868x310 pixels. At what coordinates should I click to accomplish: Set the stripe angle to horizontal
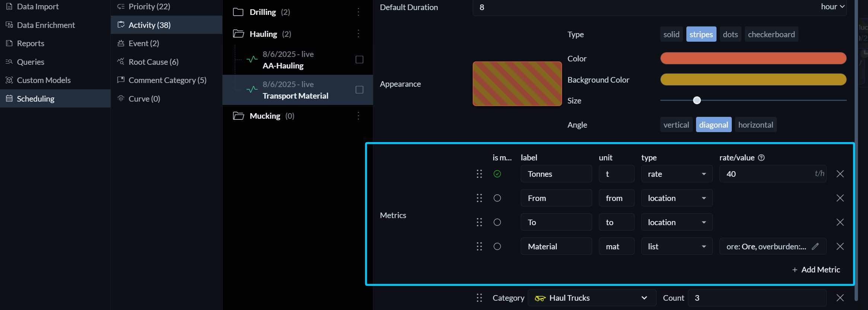coord(756,125)
